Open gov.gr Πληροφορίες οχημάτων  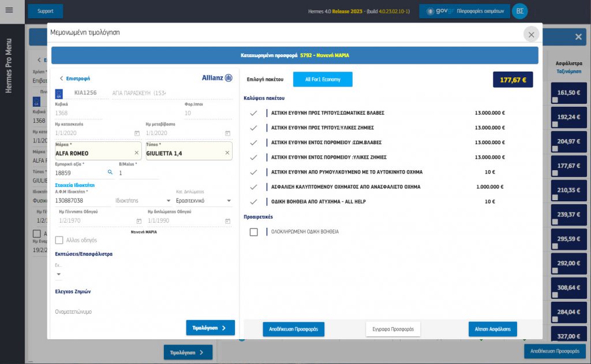[465, 11]
